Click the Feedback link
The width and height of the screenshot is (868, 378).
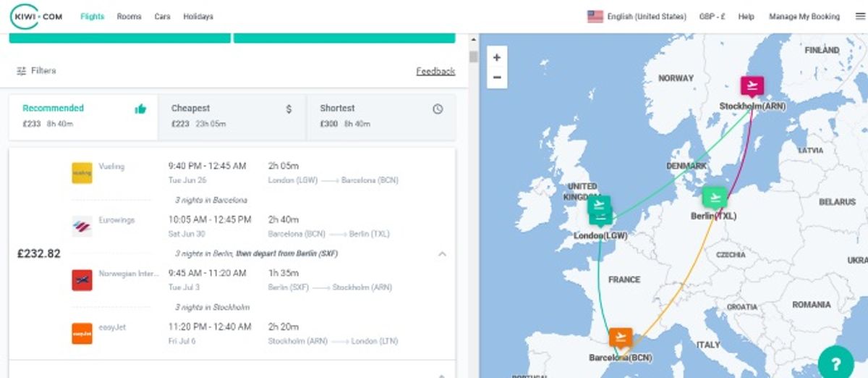tap(435, 71)
